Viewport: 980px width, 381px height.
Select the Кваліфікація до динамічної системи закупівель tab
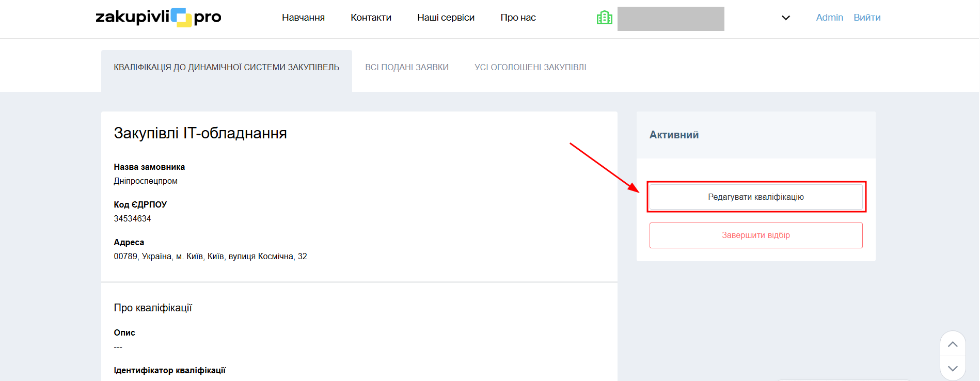[x=226, y=67]
